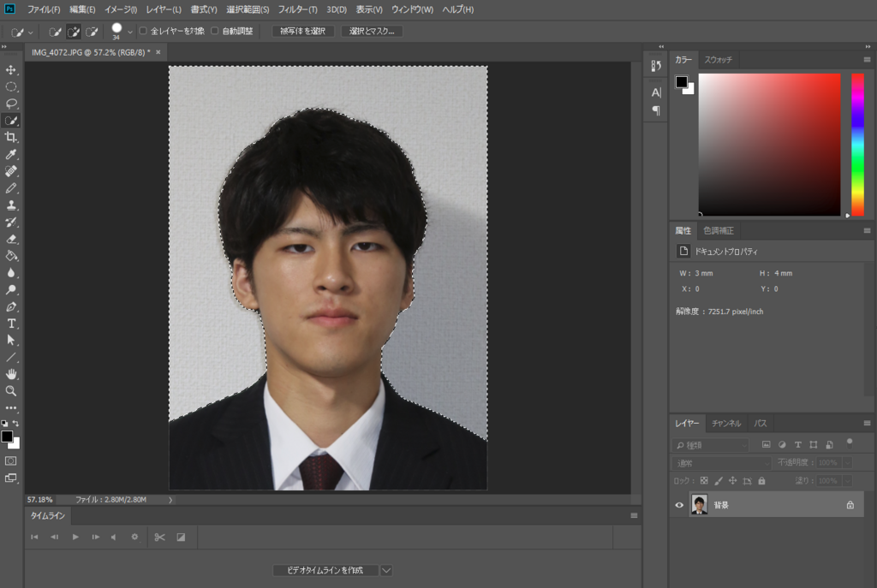Click the 選択とマスク... button
Screen dimensions: 877x588
[x=372, y=32]
